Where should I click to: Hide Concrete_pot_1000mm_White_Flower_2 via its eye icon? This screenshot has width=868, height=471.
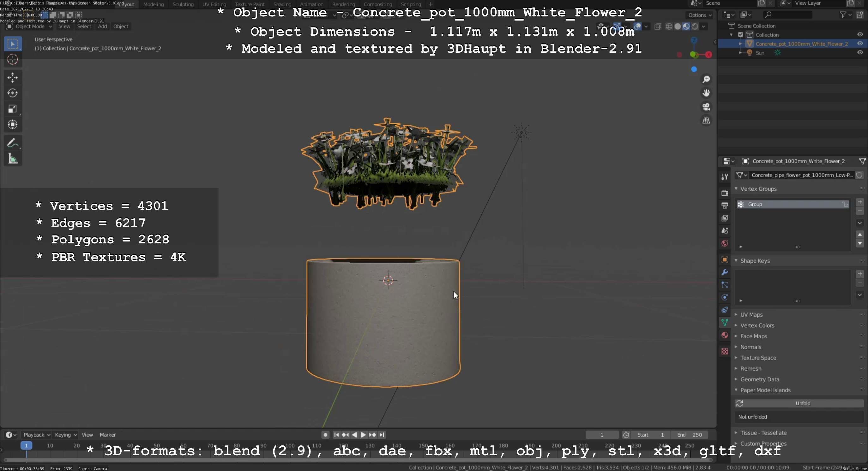(x=860, y=44)
